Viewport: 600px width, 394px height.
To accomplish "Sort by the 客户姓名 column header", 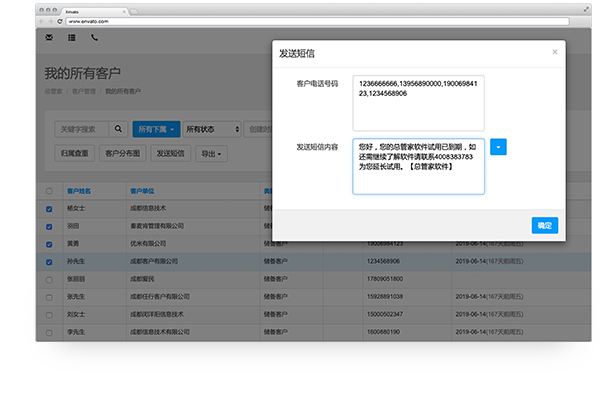I will coord(79,191).
